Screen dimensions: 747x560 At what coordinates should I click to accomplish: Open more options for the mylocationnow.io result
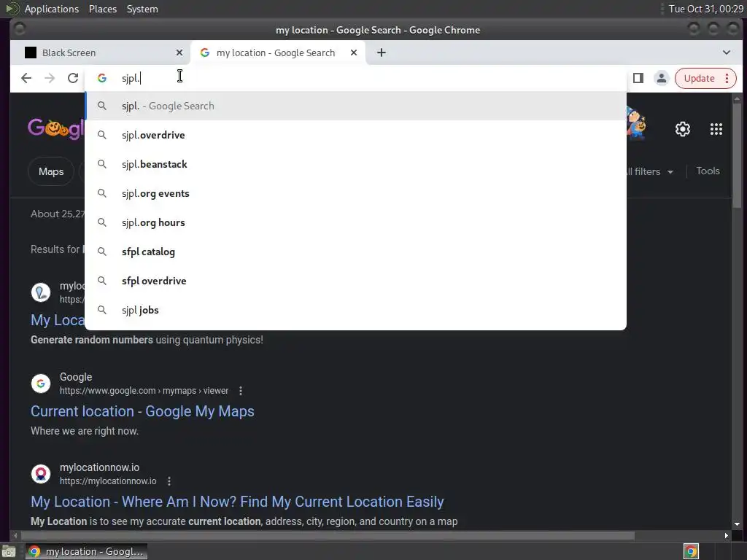point(169,481)
